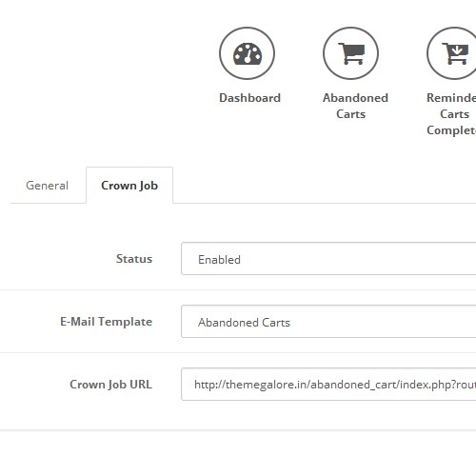Screen dimensions: 476x476
Task: Click the Abandoned Carts cart icon
Action: point(350,53)
